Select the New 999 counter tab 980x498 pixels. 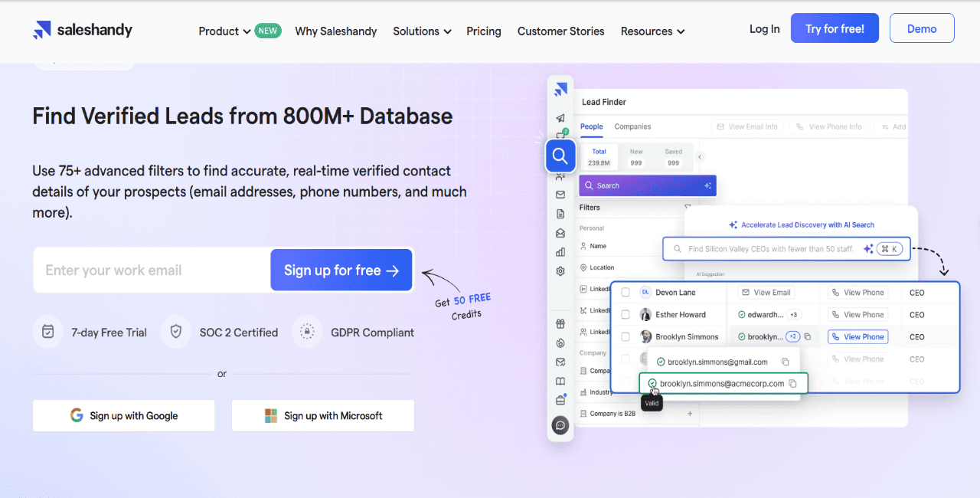(x=636, y=157)
